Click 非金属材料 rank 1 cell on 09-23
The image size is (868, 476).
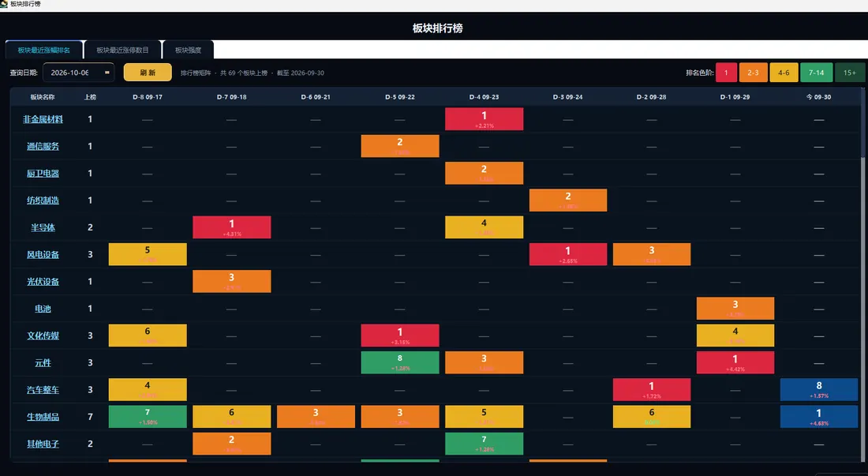(484, 119)
